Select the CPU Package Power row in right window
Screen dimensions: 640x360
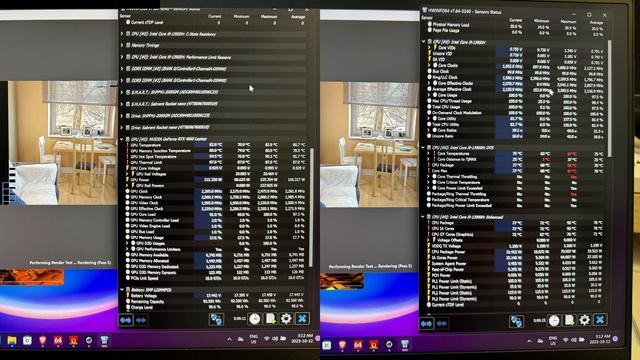[515, 252]
